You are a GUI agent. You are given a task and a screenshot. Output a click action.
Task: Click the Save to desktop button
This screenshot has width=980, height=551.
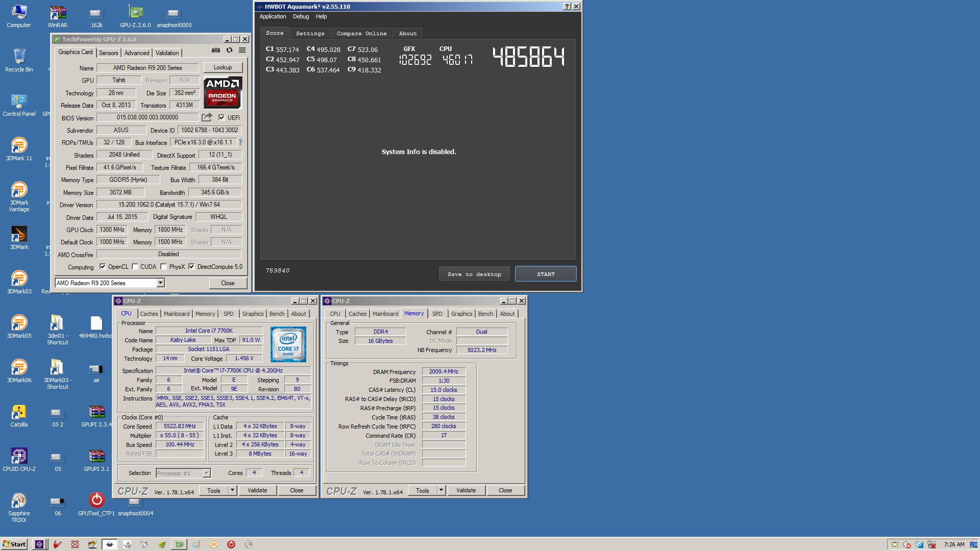474,274
